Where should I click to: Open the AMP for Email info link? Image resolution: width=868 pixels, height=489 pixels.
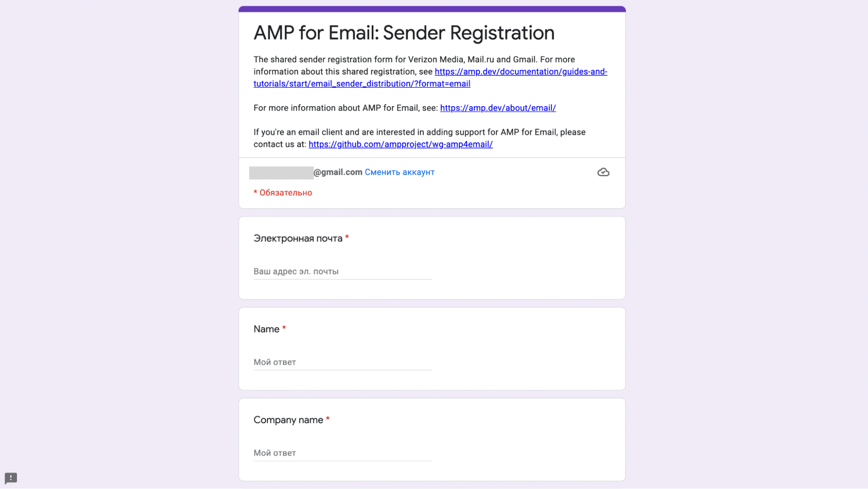click(498, 108)
